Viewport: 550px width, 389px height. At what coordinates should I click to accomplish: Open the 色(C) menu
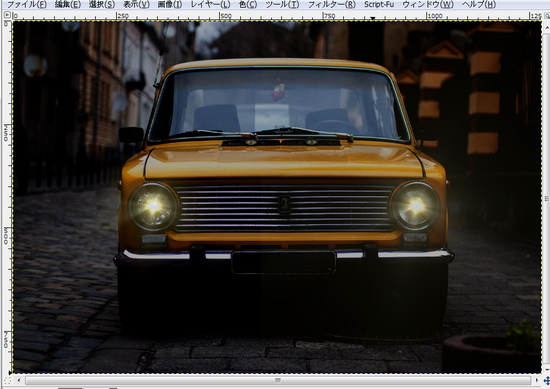pos(248,5)
